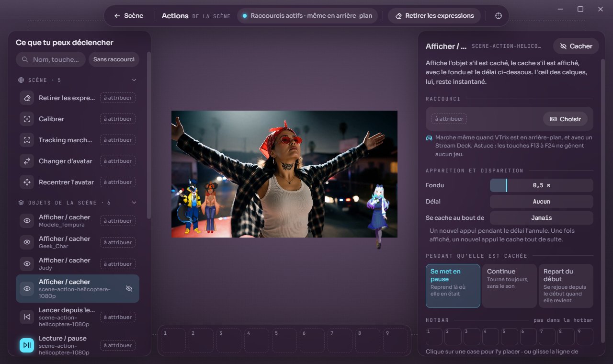Screen dimensions: 613x364
Task: Click the left panel scrollbar
Action: pyautogui.click(x=148, y=136)
